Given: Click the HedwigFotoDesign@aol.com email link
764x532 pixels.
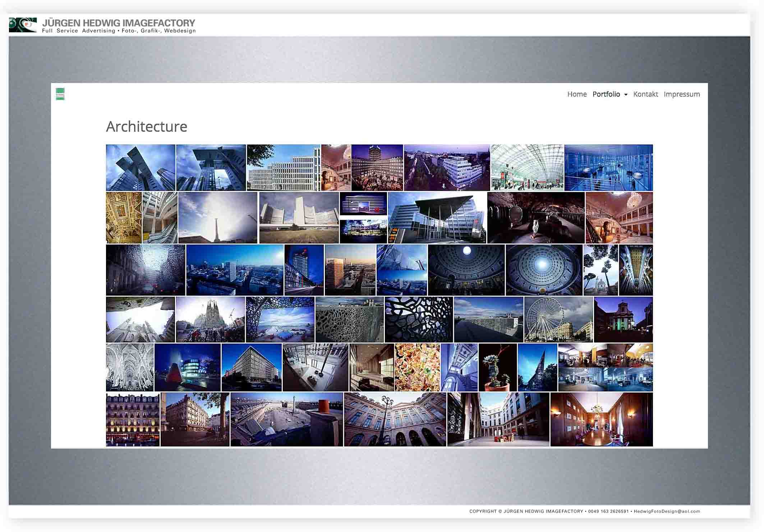Looking at the screenshot, I should click(x=667, y=511).
